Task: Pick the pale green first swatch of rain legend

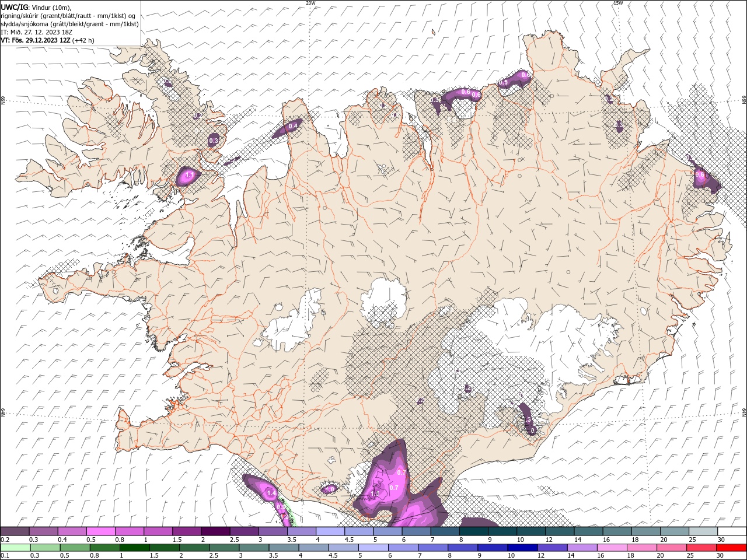Action: point(15,548)
